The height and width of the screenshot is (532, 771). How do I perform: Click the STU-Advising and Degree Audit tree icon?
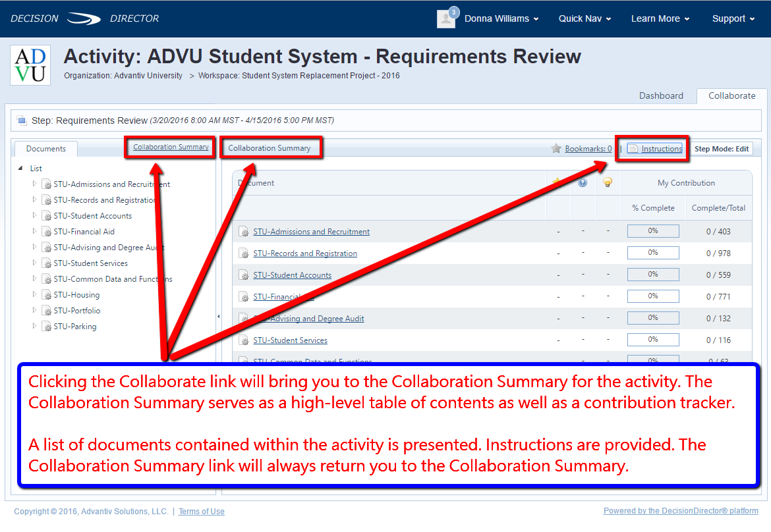click(x=47, y=247)
